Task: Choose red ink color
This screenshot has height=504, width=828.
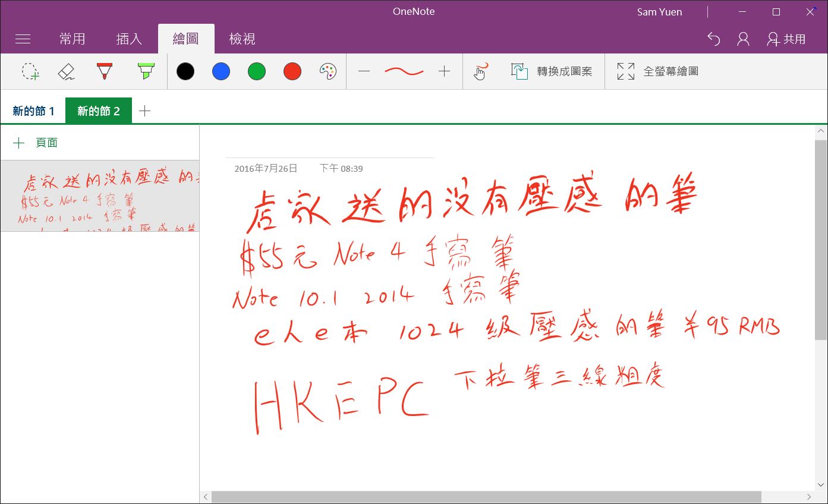Action: 292,71
